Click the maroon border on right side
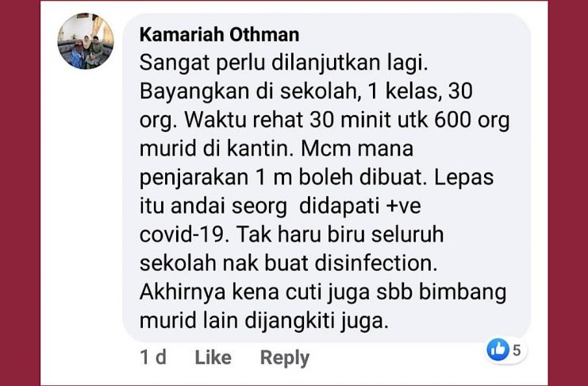The image size is (588, 386). (x=567, y=193)
